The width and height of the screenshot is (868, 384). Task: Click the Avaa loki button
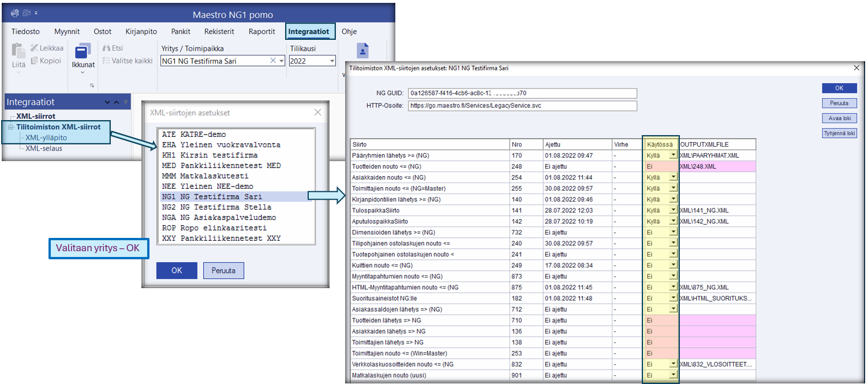pyautogui.click(x=839, y=118)
